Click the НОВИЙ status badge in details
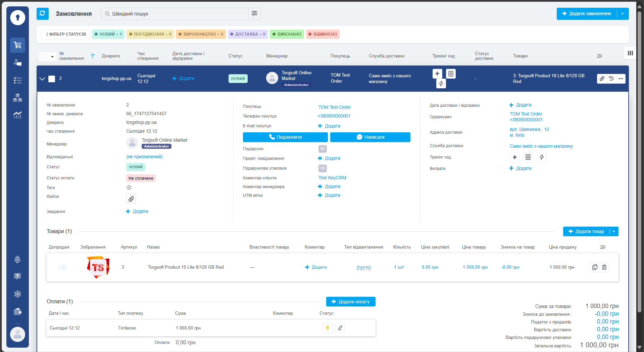The height and width of the screenshot is (352, 644). pos(136,167)
